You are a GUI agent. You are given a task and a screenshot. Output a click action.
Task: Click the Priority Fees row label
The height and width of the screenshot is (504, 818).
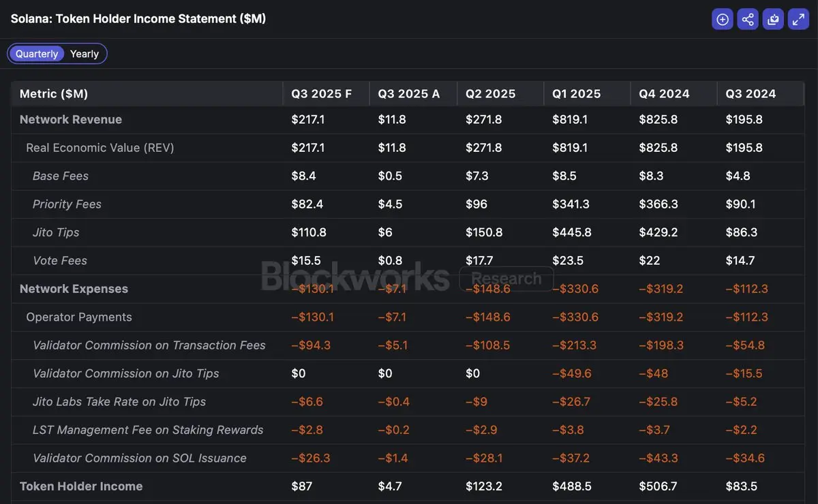point(67,204)
